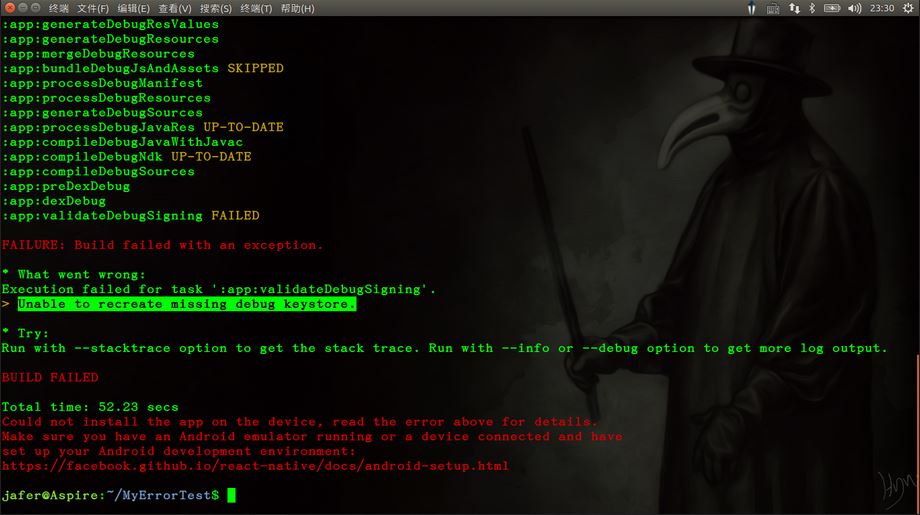920x515 pixels.
Task: Click the 'Run with --stacktrace option' line
Action: click(x=444, y=348)
